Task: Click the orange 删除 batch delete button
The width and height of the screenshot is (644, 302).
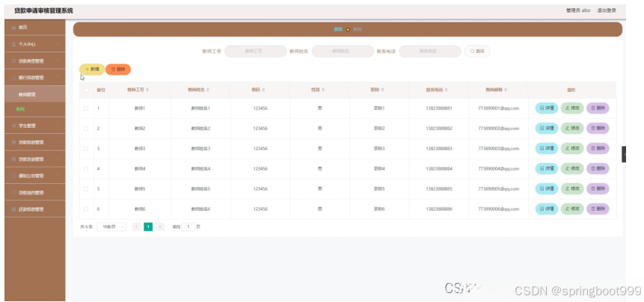Action: click(118, 70)
